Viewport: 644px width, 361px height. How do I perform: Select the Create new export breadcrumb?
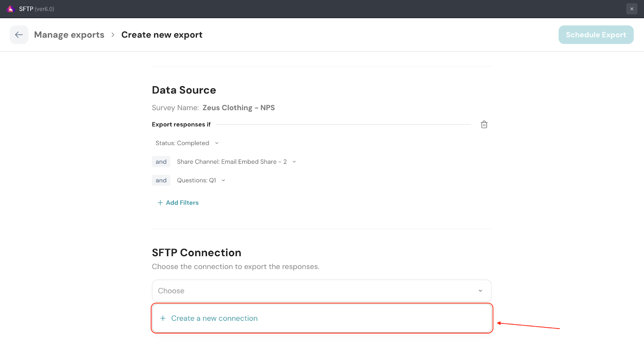162,35
